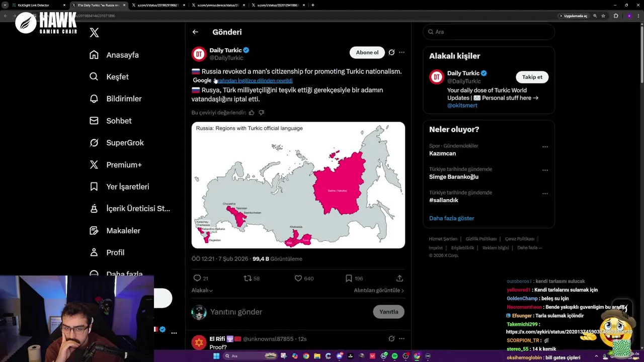Open Anasayfa home page
The height and width of the screenshot is (362, 644).
click(114, 55)
